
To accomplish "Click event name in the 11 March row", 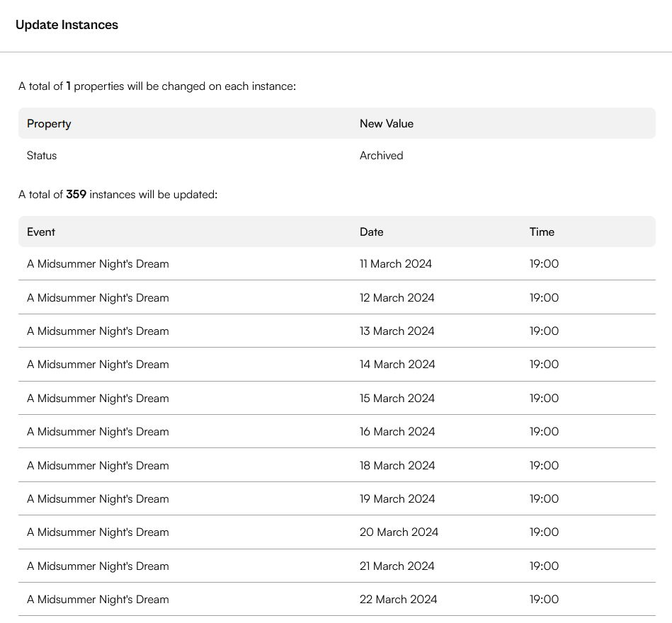I will coord(98,264).
